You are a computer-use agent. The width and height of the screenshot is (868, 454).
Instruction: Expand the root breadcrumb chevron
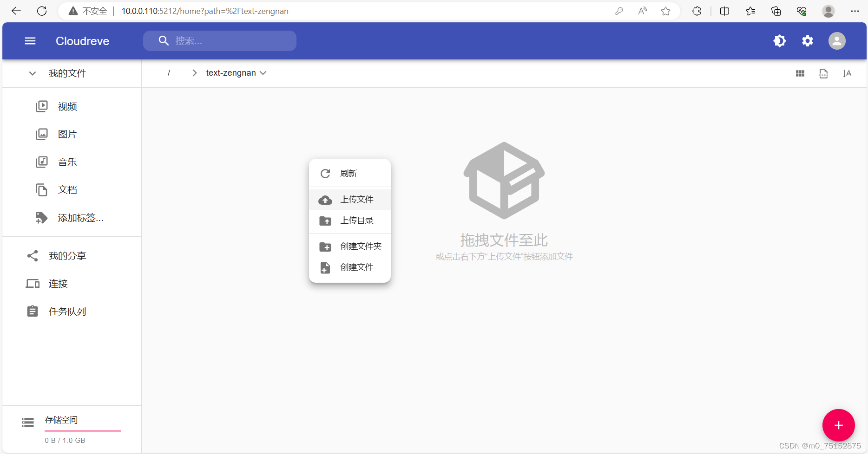point(194,73)
